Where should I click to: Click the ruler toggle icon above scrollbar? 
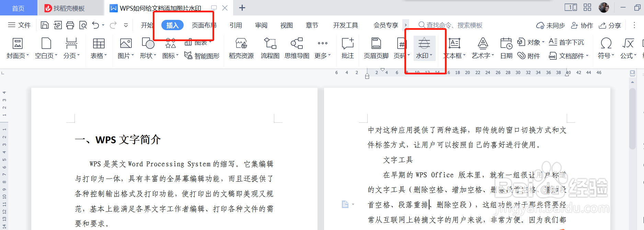pos(632,73)
